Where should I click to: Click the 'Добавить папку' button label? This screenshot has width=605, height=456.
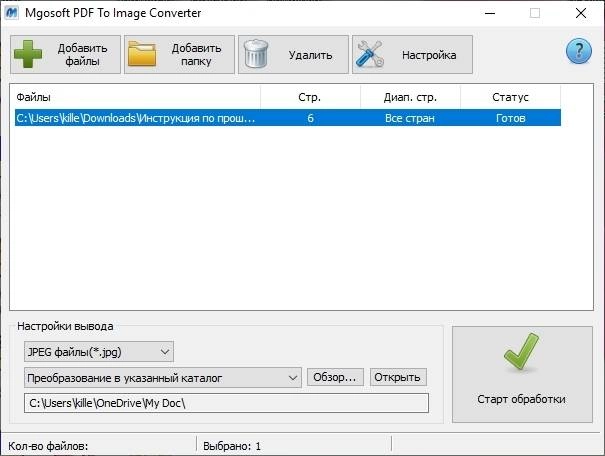pyautogui.click(x=196, y=54)
